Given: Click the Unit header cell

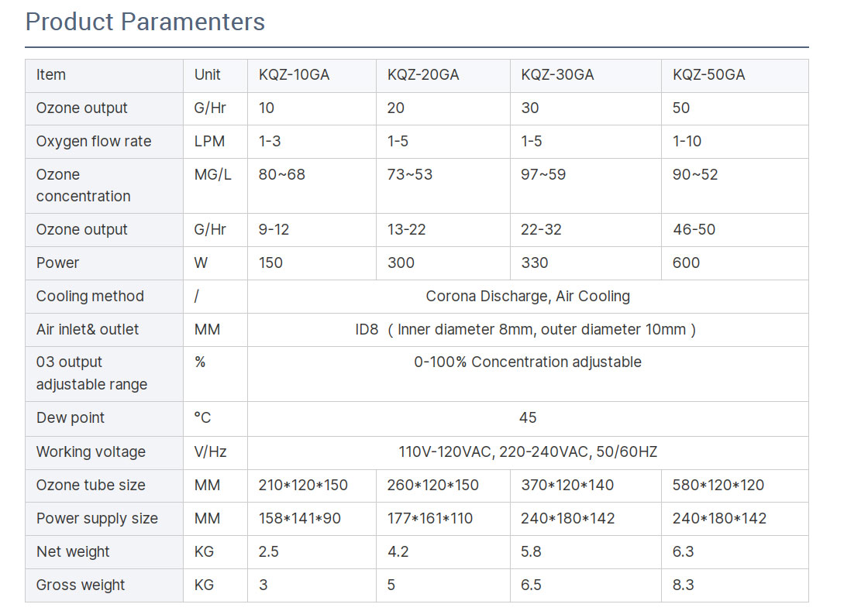Looking at the screenshot, I should tap(215, 75).
